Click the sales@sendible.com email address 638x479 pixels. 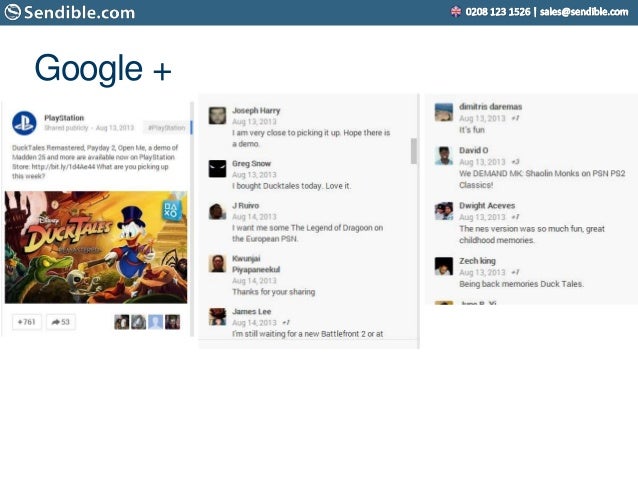click(x=584, y=12)
